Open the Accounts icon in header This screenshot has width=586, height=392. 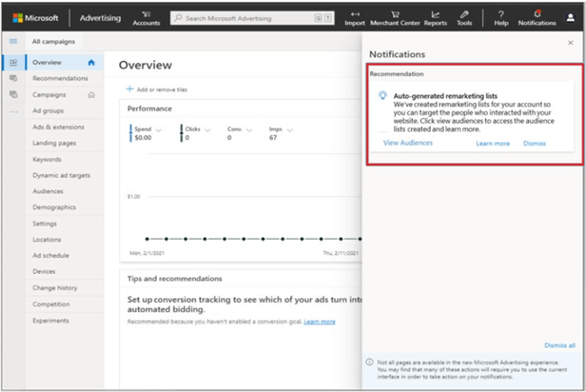pyautogui.click(x=147, y=14)
